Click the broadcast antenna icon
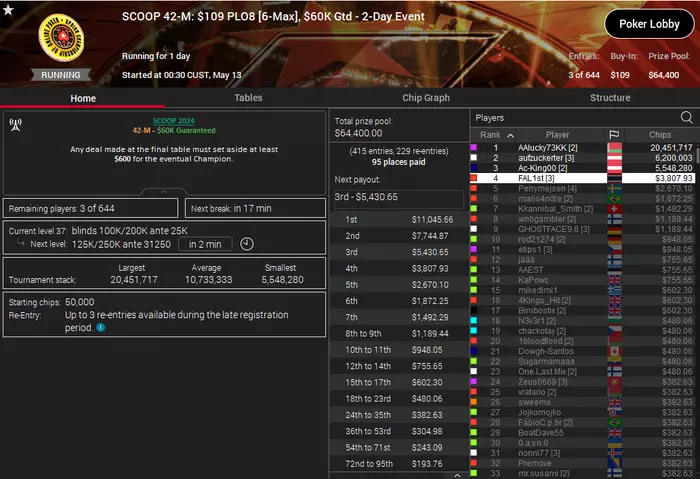 (16, 125)
